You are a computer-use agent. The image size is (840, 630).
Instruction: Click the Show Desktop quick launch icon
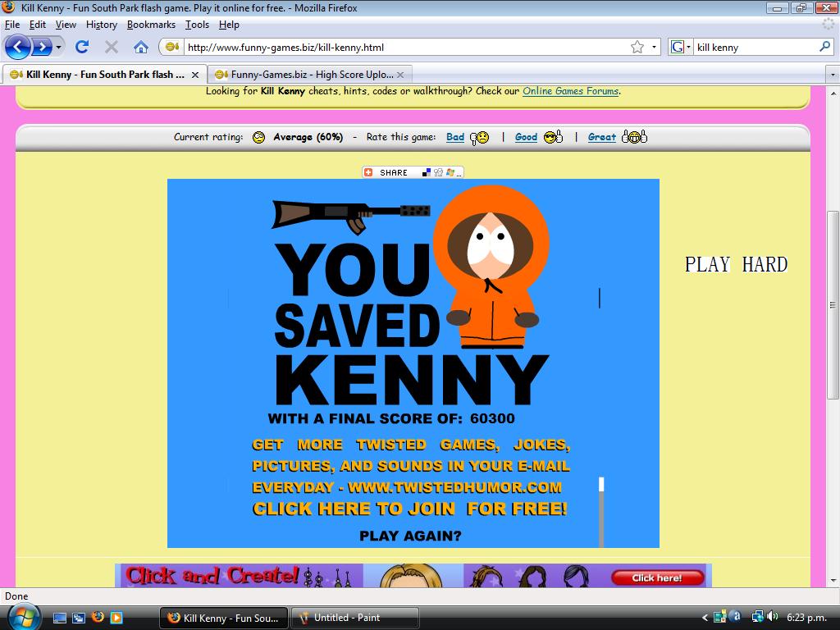[x=59, y=618]
